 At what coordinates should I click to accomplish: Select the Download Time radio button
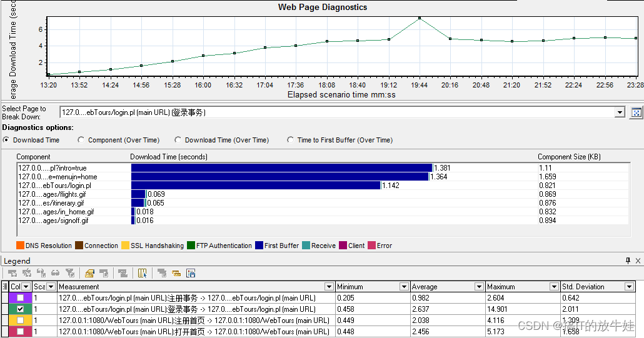[6, 140]
